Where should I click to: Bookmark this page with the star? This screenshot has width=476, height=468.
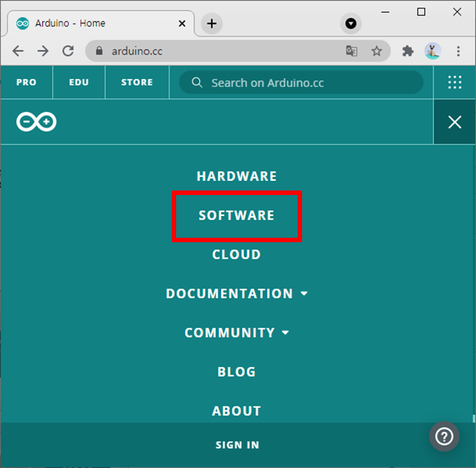[x=376, y=51]
